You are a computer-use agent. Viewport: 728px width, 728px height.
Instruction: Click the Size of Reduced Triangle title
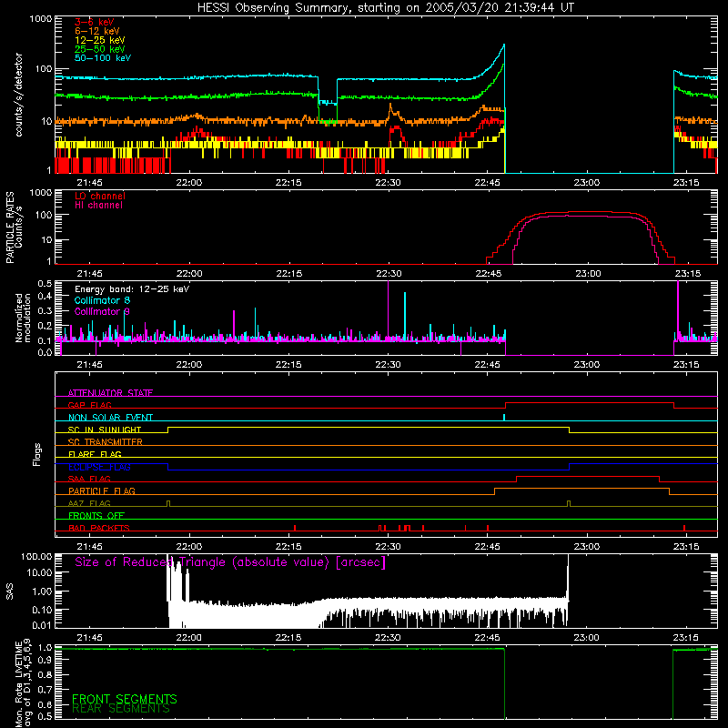(x=230, y=562)
